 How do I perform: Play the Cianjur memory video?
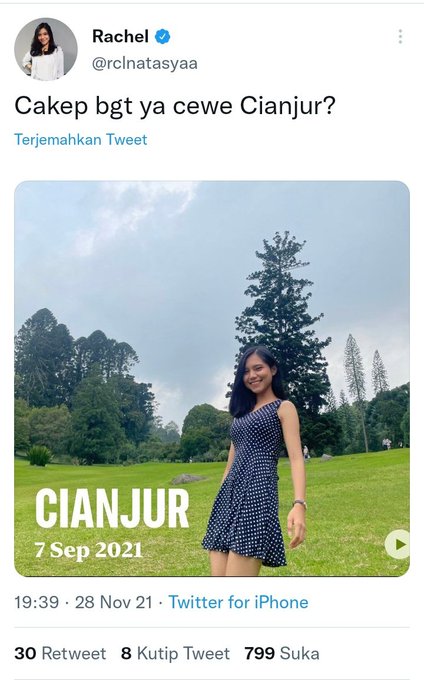pos(398,544)
